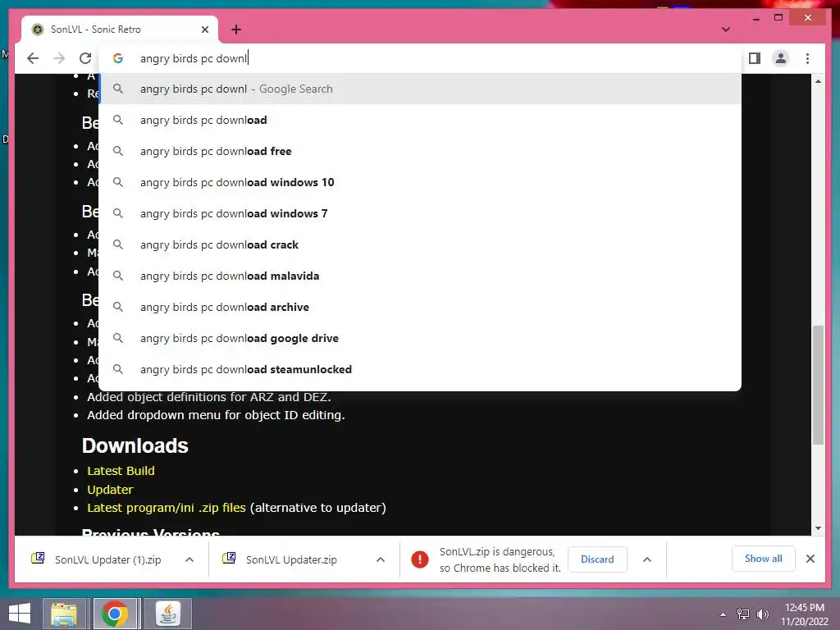Open the tab search chevron

[726, 30]
